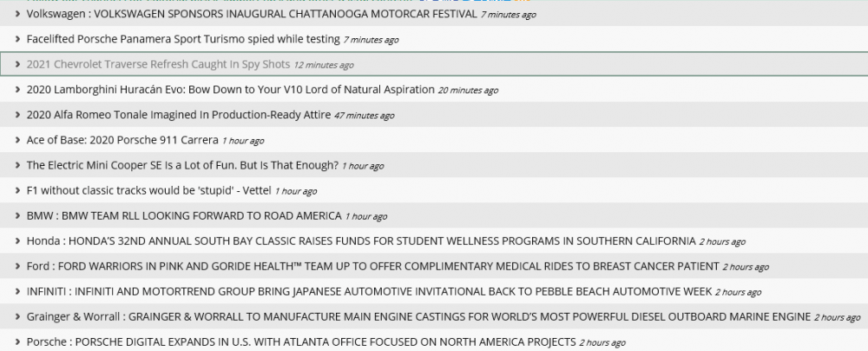This screenshot has height=351, width=868.
Task: Expand the Volkswagen Chattanooga Motorcar Festival item
Action: point(17,15)
